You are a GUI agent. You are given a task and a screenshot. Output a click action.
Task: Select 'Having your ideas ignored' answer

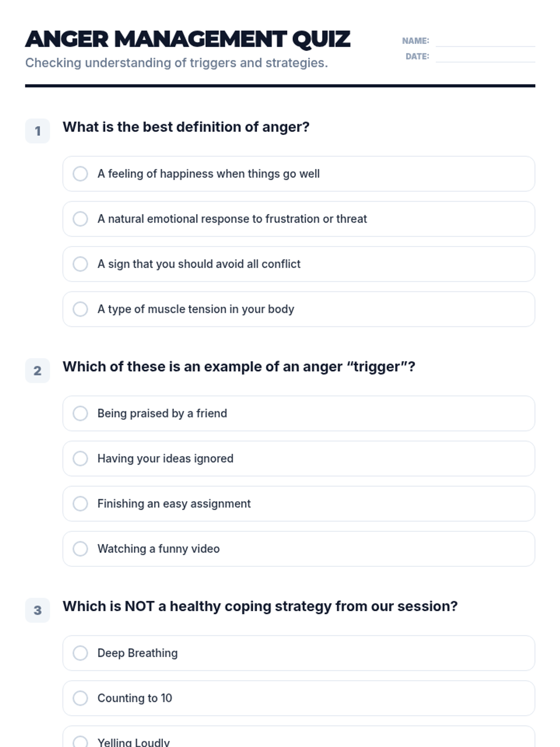click(x=299, y=458)
